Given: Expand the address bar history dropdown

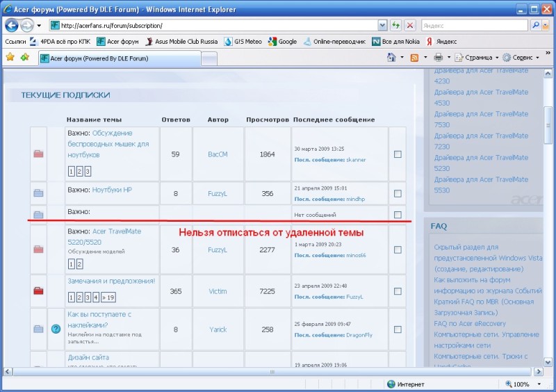Looking at the screenshot, I should [x=382, y=26].
